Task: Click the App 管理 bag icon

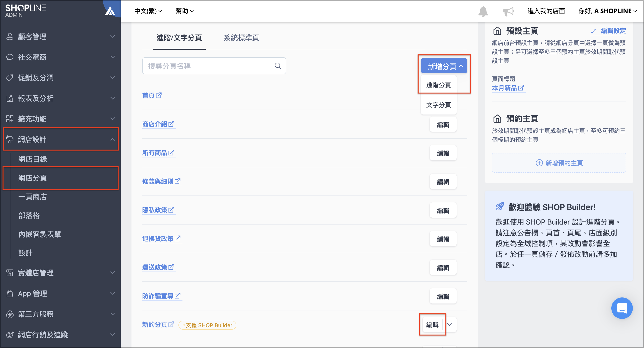Action: pyautogui.click(x=9, y=293)
